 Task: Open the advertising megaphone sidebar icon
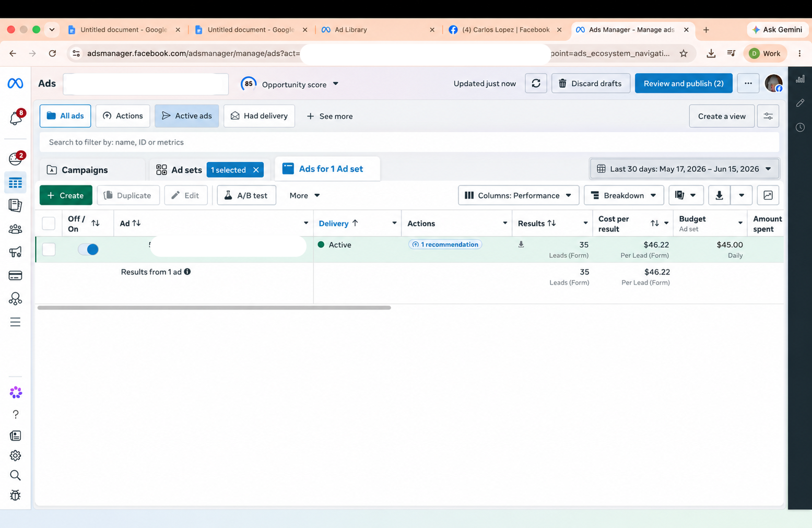coord(15,252)
